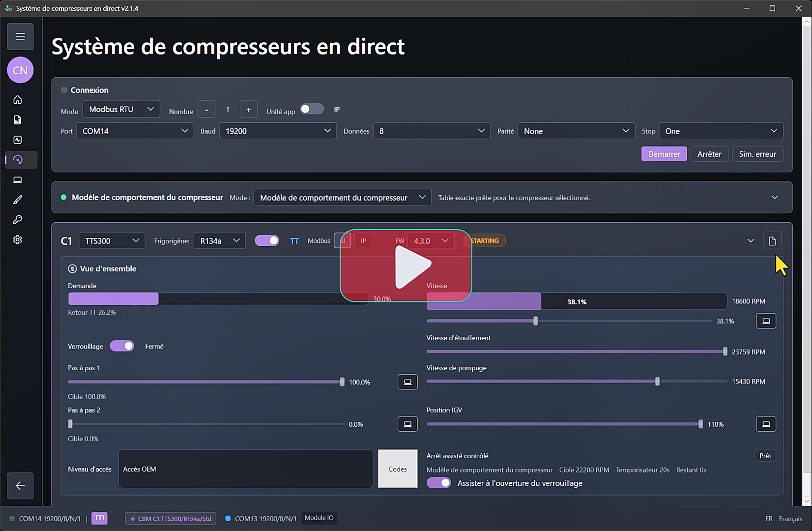The width and height of the screenshot is (812, 531).
Task: Click the Codes button
Action: pyautogui.click(x=398, y=469)
